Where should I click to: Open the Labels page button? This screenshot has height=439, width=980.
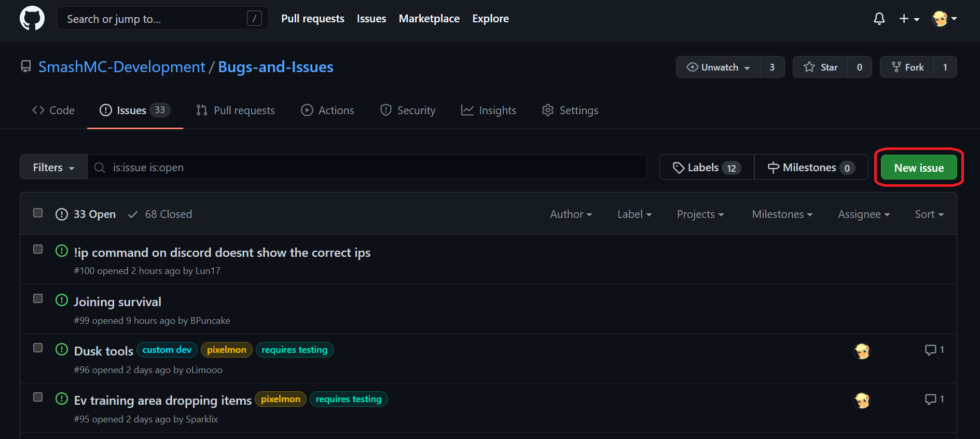707,167
